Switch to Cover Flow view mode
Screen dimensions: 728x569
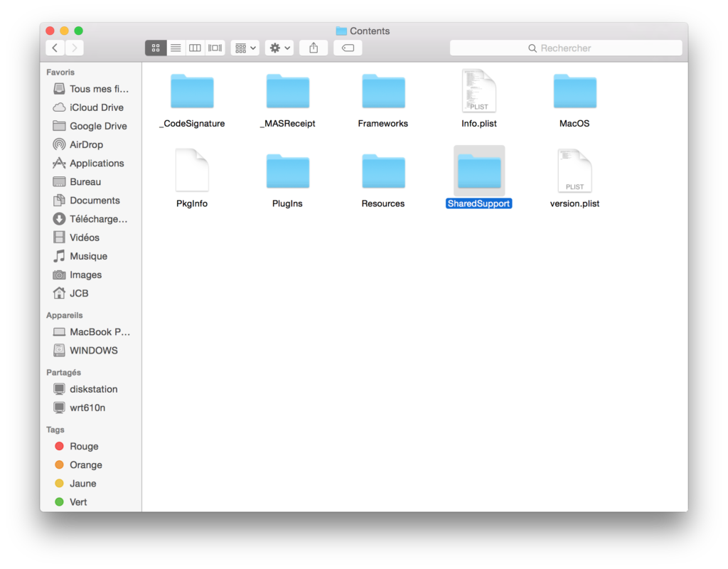point(215,48)
